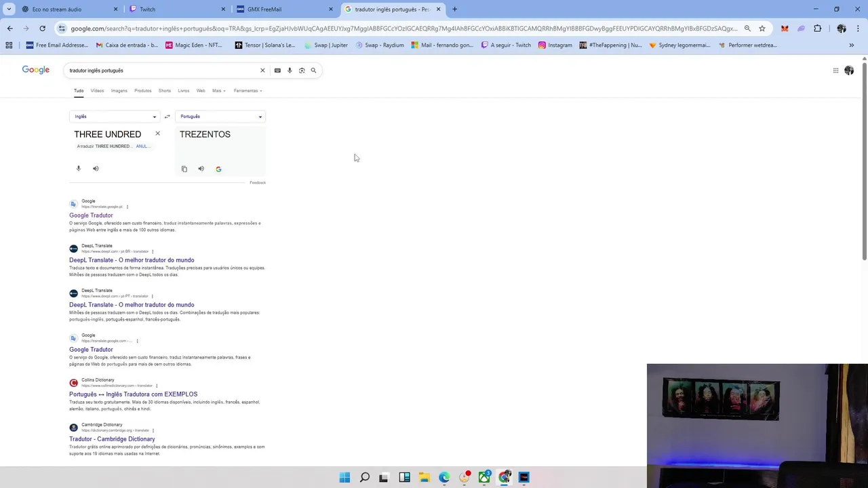Screen dimensions: 868x488
Task: Open the Phantom ghost extension
Action: pos(801,28)
